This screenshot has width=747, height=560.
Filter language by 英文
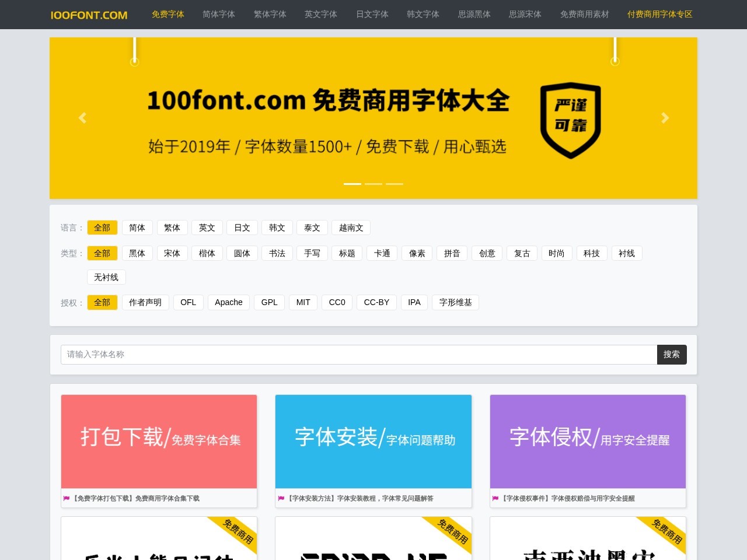[207, 228]
